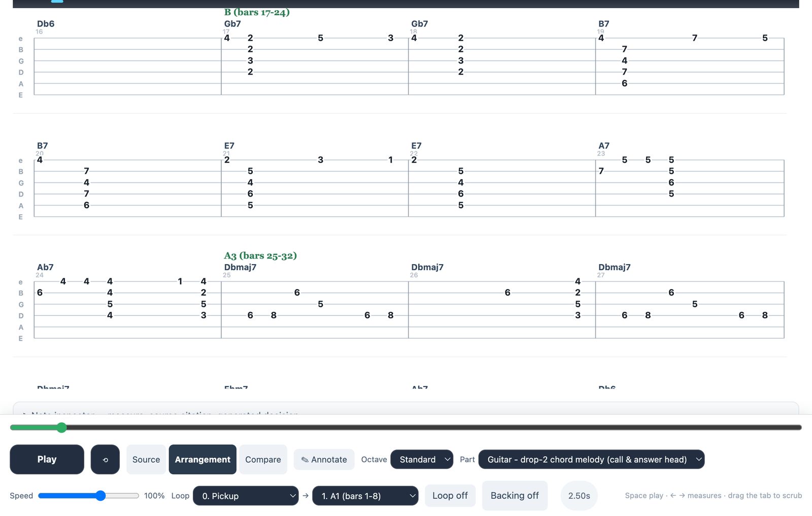Screen dimensions: 812x516
Task: Click the 2.50s time indicator
Action: tap(579, 496)
